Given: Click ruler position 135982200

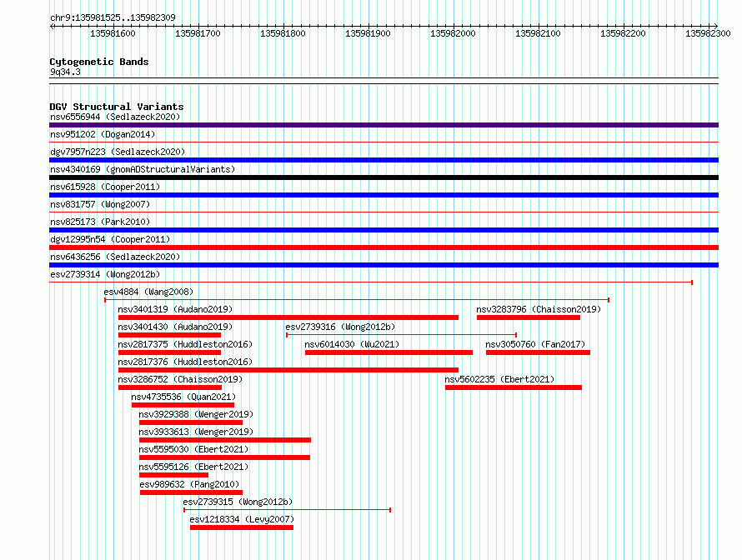Looking at the screenshot, I should click(623, 33).
